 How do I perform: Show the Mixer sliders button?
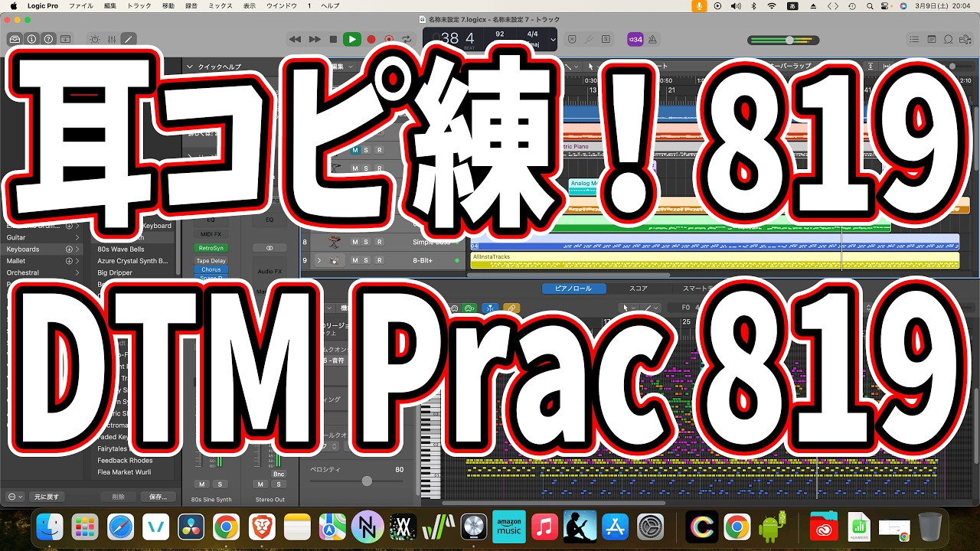tap(112, 39)
